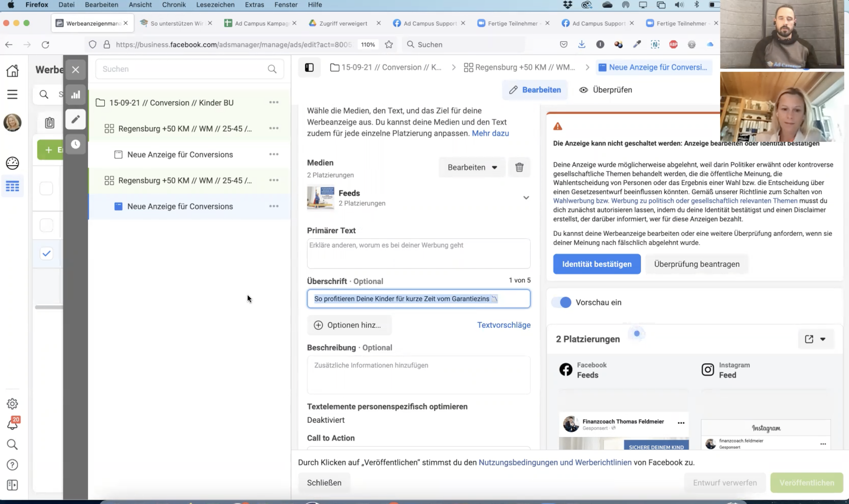Open Nutzungsbedingungen und Werberichtlinien link

click(x=555, y=462)
